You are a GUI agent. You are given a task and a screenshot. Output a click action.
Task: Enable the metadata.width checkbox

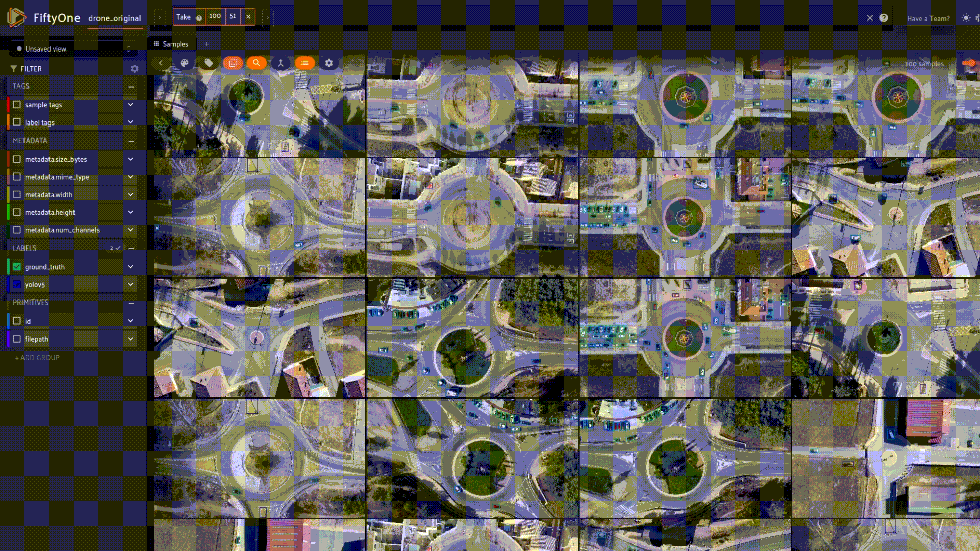click(x=17, y=194)
